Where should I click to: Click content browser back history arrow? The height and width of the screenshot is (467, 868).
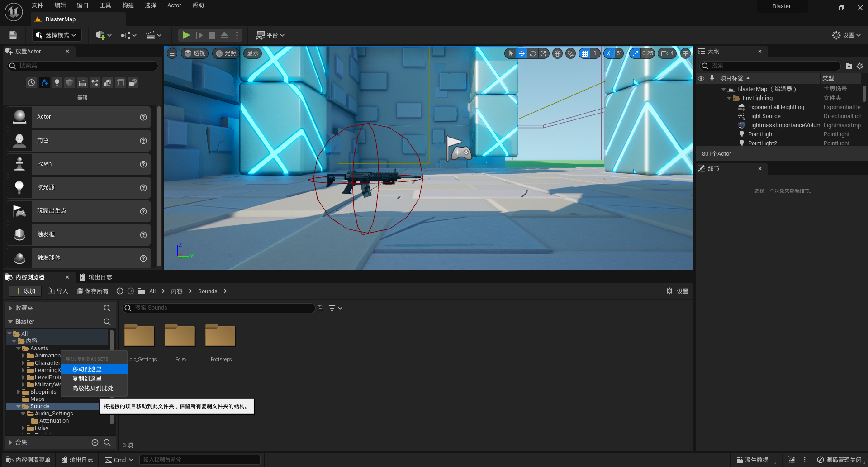click(120, 291)
